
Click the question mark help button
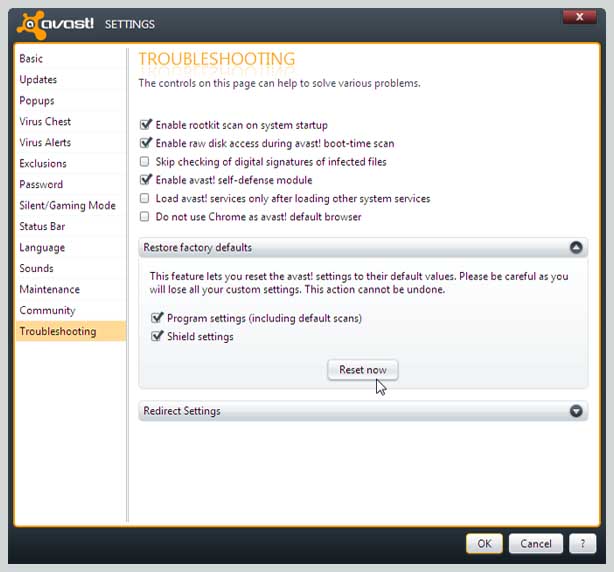[583, 543]
